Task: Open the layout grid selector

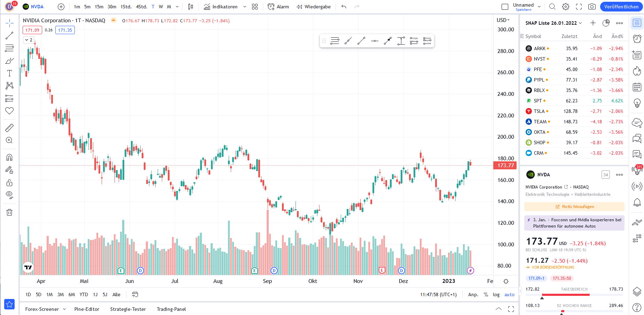Action: pyautogui.click(x=255, y=7)
